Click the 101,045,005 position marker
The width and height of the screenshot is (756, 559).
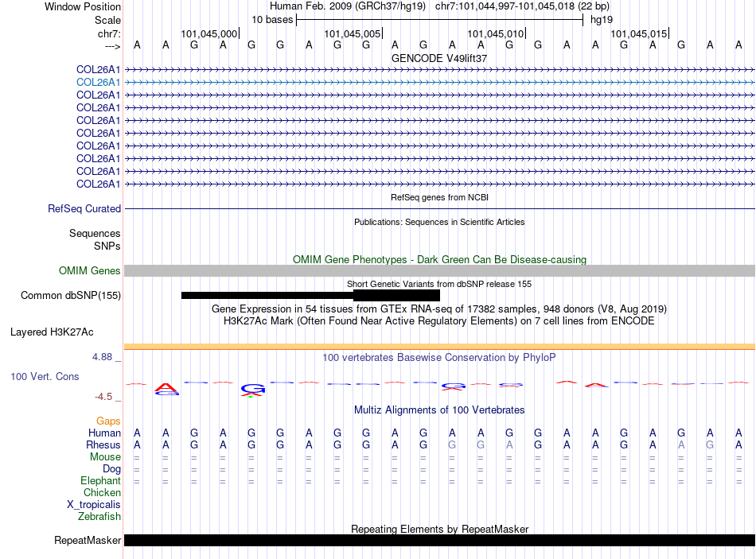[353, 33]
